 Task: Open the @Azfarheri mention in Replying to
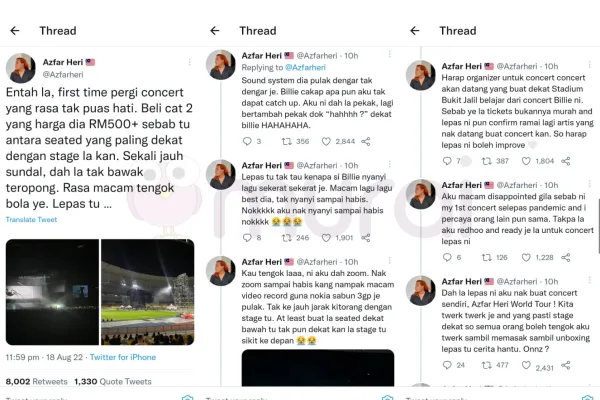pyautogui.click(x=305, y=67)
